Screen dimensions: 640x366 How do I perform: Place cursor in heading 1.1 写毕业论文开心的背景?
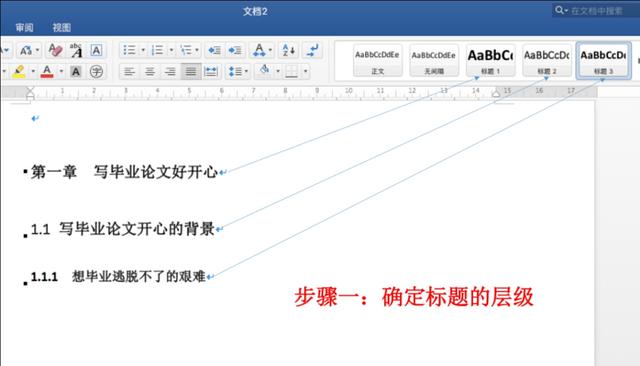122,228
